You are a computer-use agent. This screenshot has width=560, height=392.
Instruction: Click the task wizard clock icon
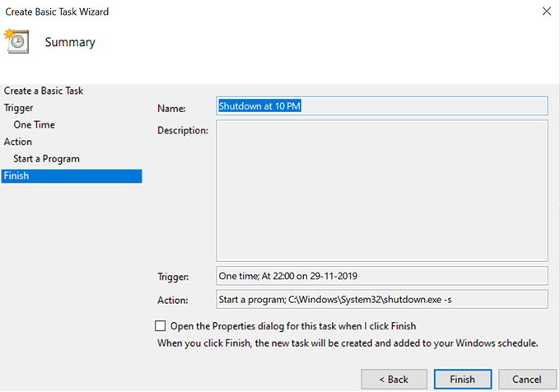[16, 41]
